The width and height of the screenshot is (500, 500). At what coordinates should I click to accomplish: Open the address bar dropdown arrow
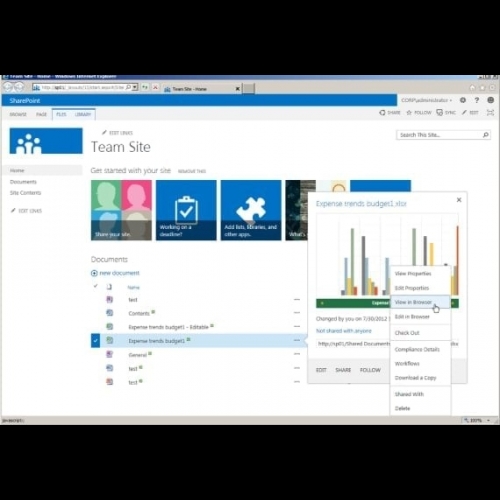tap(135, 87)
